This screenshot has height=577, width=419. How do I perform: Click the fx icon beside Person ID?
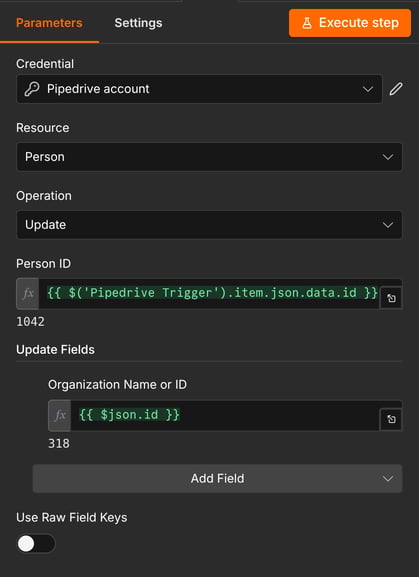28,294
